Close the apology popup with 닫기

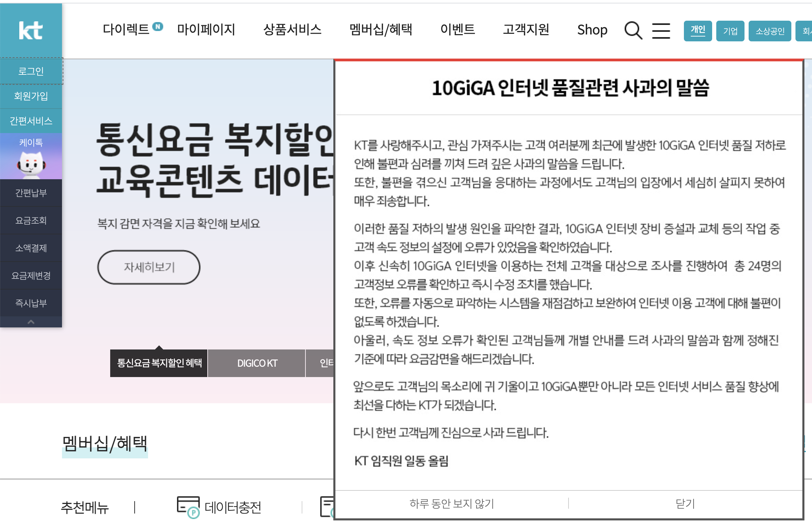pos(685,504)
